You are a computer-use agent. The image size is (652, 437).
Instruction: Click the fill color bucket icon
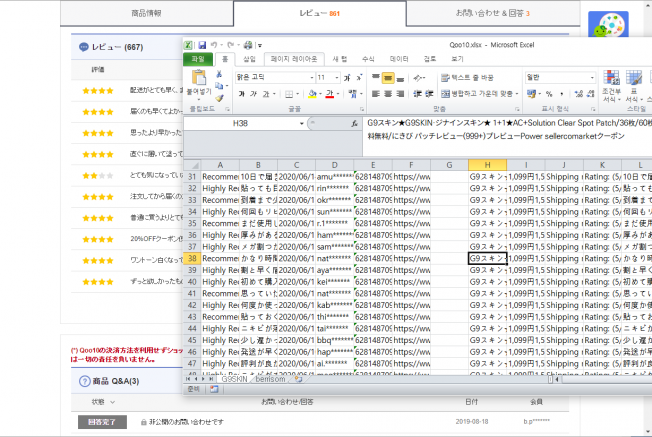click(x=313, y=95)
